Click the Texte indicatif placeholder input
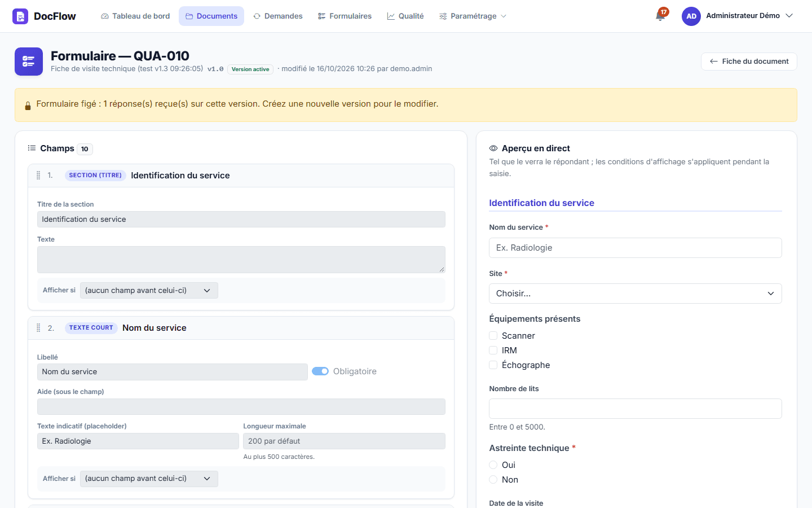Viewport: 812px width, 508px height. point(138,441)
